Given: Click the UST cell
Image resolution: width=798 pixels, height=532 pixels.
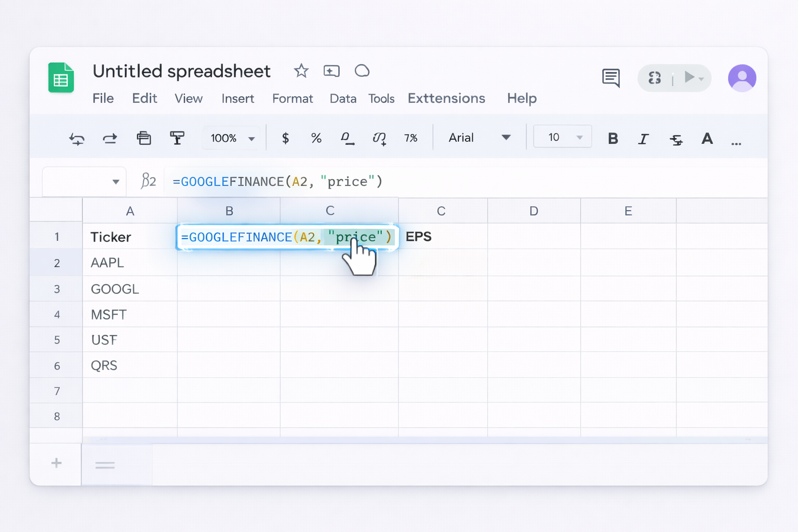Looking at the screenshot, I should click(130, 340).
